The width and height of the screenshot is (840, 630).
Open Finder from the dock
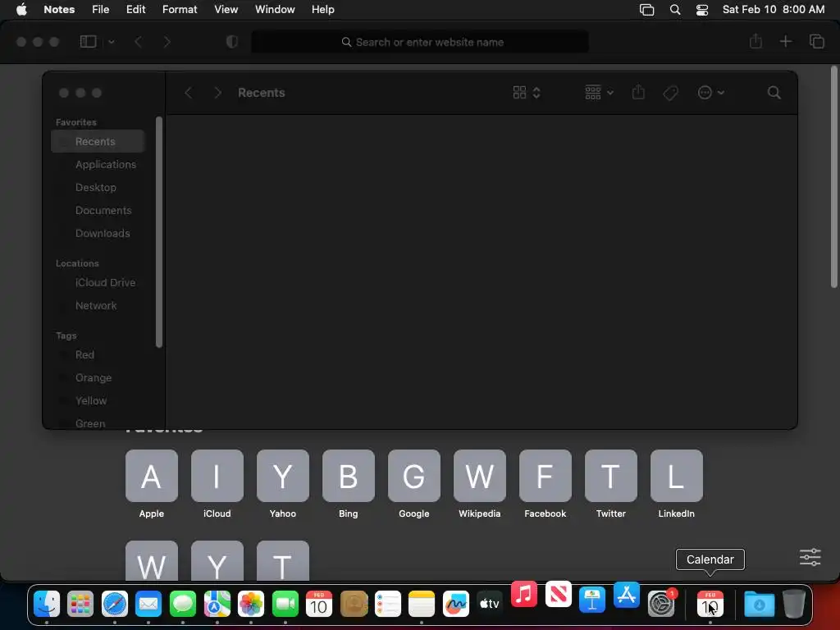[x=47, y=605]
